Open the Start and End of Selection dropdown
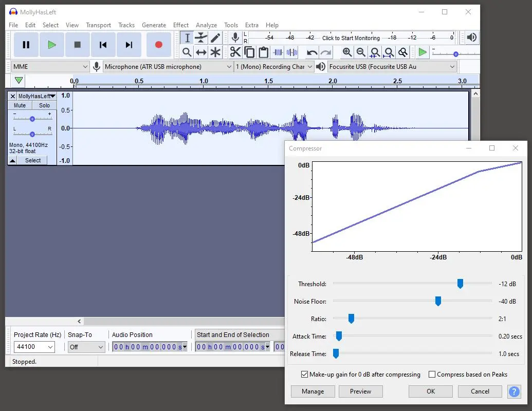The width and height of the screenshot is (532, 411). pyautogui.click(x=240, y=334)
